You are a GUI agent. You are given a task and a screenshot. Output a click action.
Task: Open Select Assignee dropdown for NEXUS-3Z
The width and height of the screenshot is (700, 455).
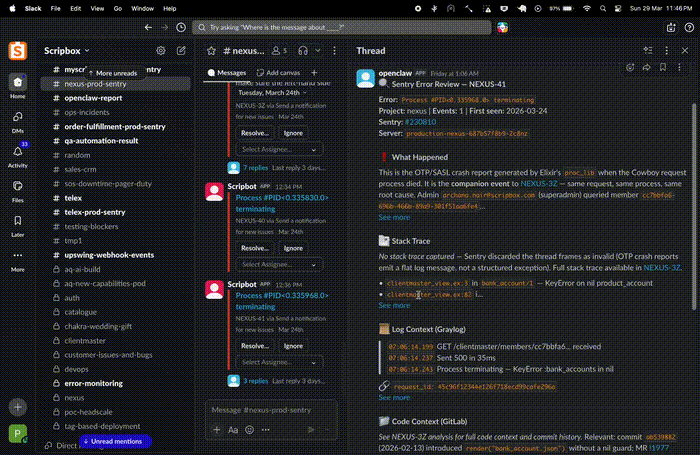(279, 149)
